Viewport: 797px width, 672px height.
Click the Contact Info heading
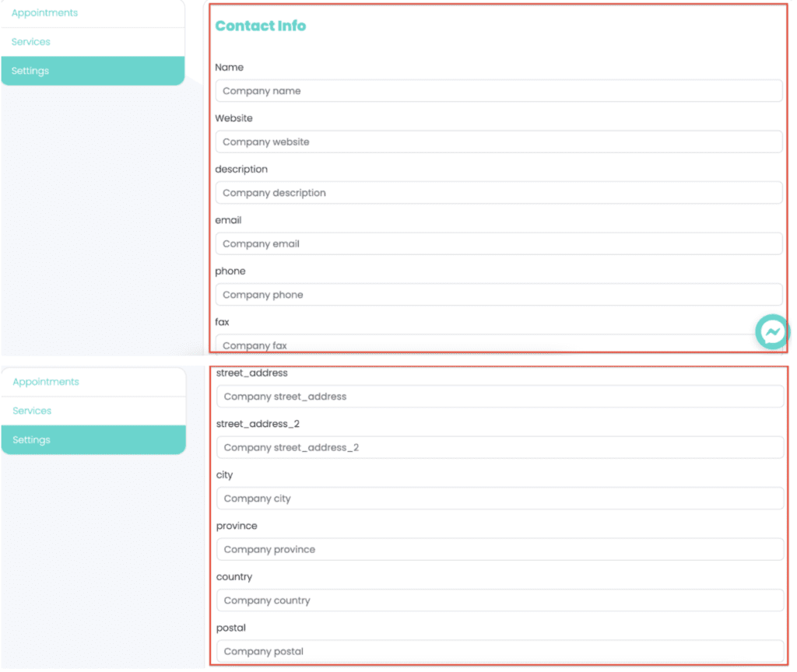point(260,26)
